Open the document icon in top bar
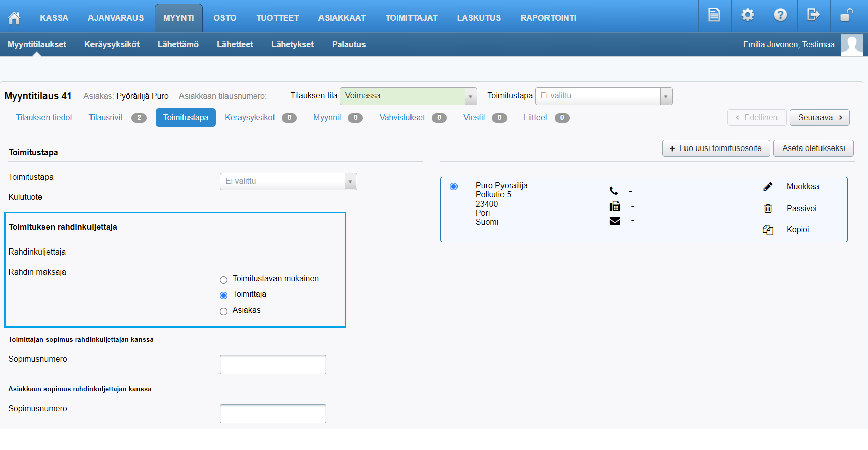 [714, 15]
